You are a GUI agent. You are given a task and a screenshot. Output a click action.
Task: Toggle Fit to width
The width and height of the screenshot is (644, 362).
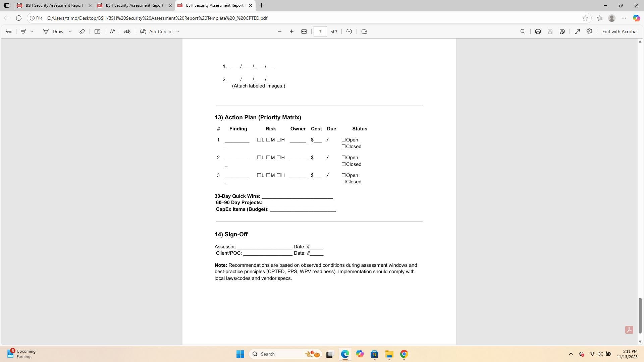[304, 32]
